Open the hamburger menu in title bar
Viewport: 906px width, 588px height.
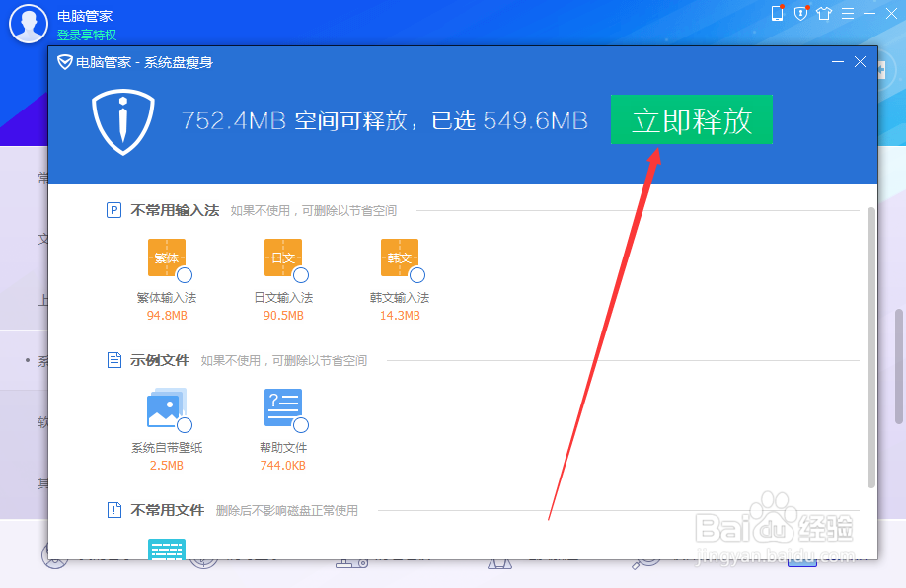coord(847,13)
